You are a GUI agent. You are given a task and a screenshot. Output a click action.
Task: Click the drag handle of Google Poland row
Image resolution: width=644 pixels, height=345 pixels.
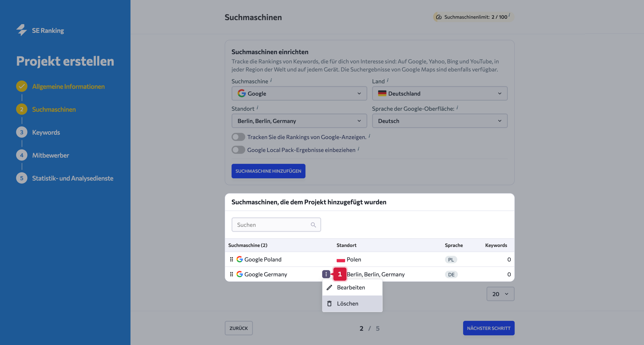coord(231,259)
